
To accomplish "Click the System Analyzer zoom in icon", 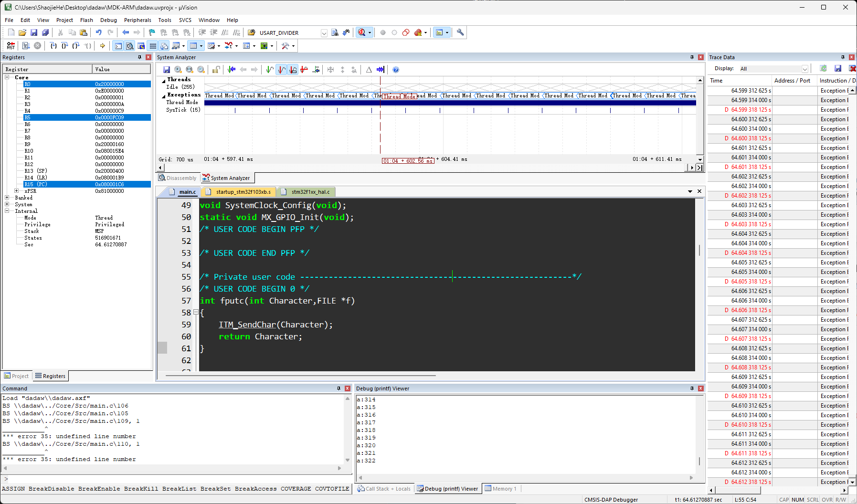I will 178,70.
